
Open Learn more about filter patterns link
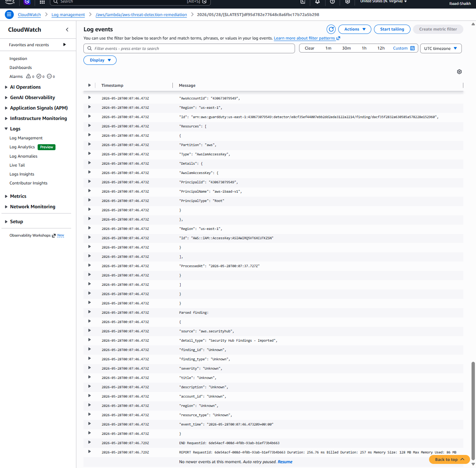(304, 38)
